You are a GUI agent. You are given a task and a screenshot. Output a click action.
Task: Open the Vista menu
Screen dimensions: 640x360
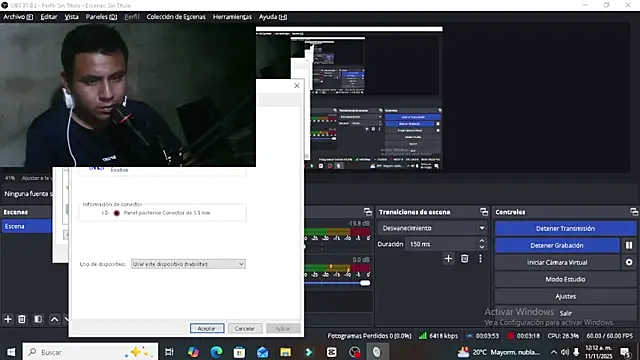point(71,17)
